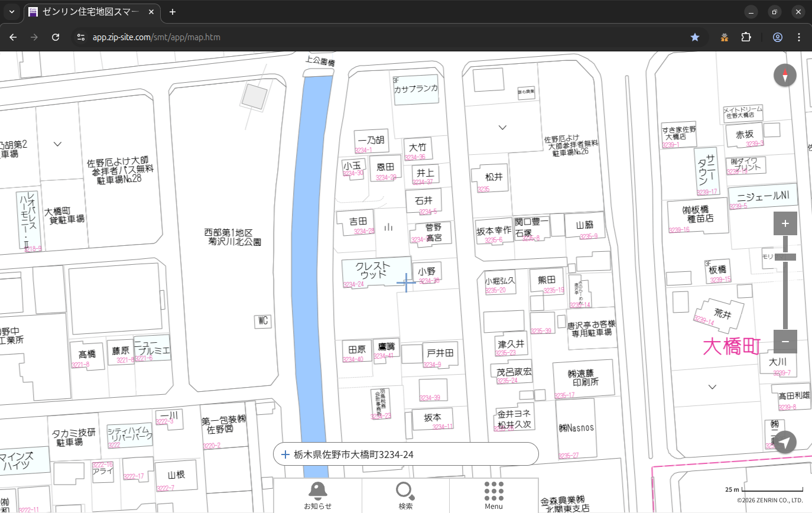Open the Chrome three-dot menu
The width and height of the screenshot is (812, 513).
tap(799, 37)
